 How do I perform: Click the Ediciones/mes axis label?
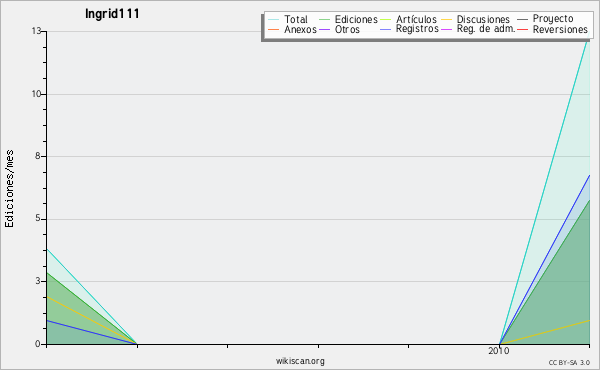click(9, 189)
